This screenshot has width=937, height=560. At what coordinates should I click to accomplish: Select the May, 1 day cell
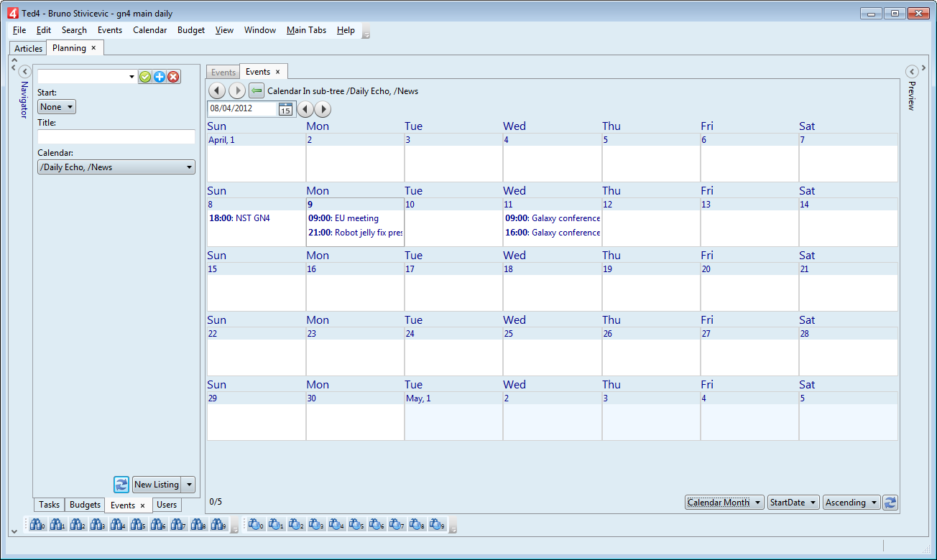click(453, 416)
